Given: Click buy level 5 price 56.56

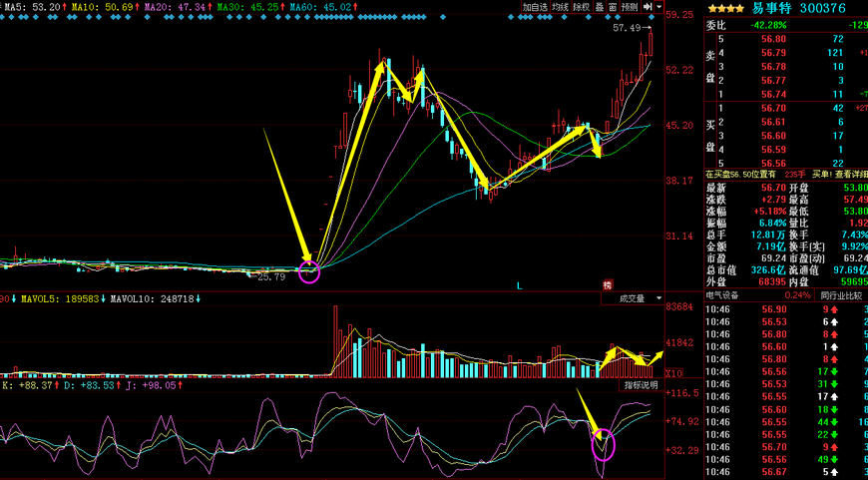Looking at the screenshot, I should click(x=773, y=163).
